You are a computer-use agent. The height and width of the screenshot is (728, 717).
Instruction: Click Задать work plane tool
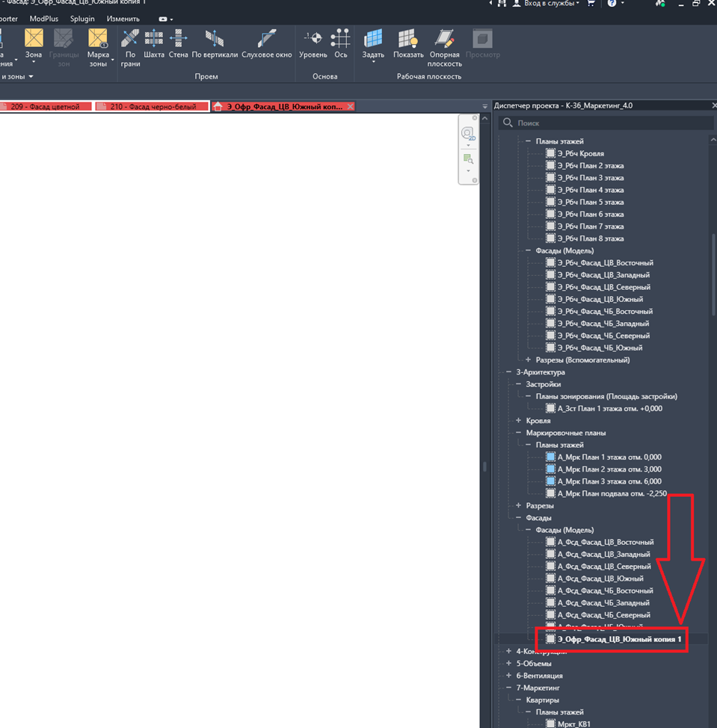pyautogui.click(x=373, y=45)
